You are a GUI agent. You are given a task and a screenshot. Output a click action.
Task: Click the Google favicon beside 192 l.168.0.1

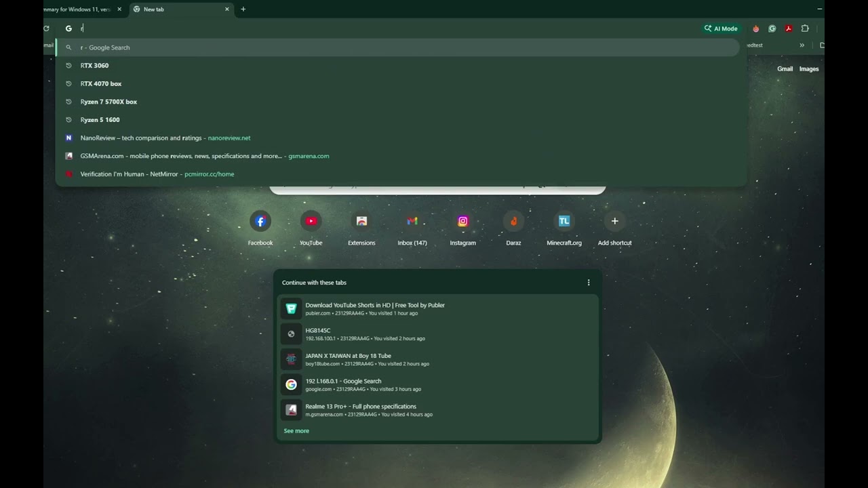point(291,385)
